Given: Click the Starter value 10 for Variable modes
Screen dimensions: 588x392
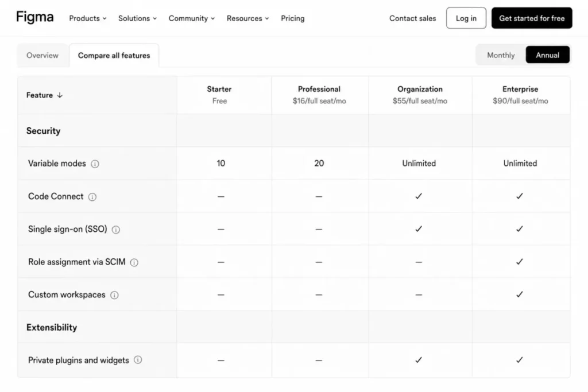Looking at the screenshot, I should 221,164.
